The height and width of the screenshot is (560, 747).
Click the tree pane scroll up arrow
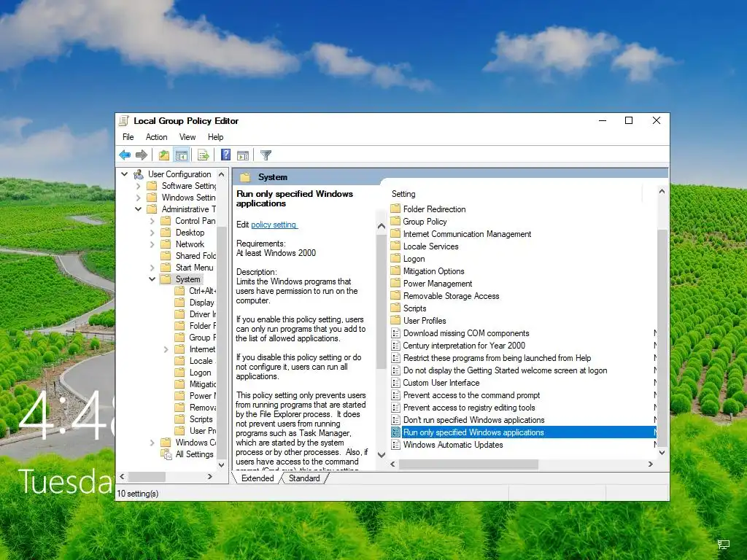pyautogui.click(x=222, y=174)
